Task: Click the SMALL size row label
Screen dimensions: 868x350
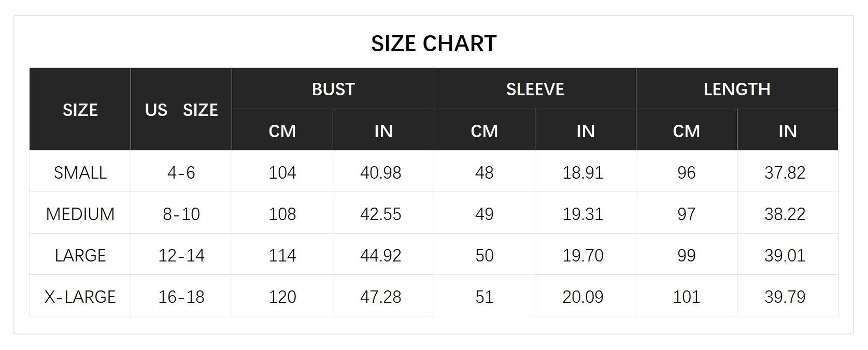Action: click(80, 172)
